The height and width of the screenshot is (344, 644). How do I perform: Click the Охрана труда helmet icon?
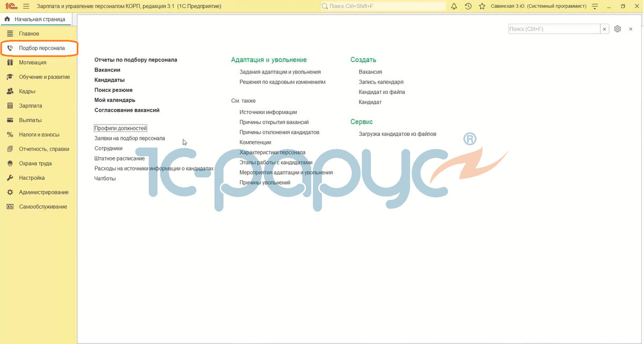10,163
